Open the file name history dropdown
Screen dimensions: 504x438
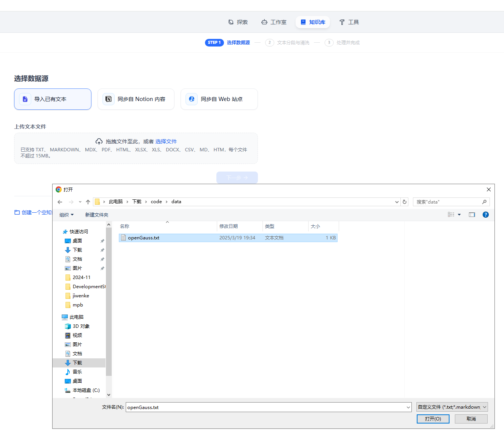(x=408, y=408)
